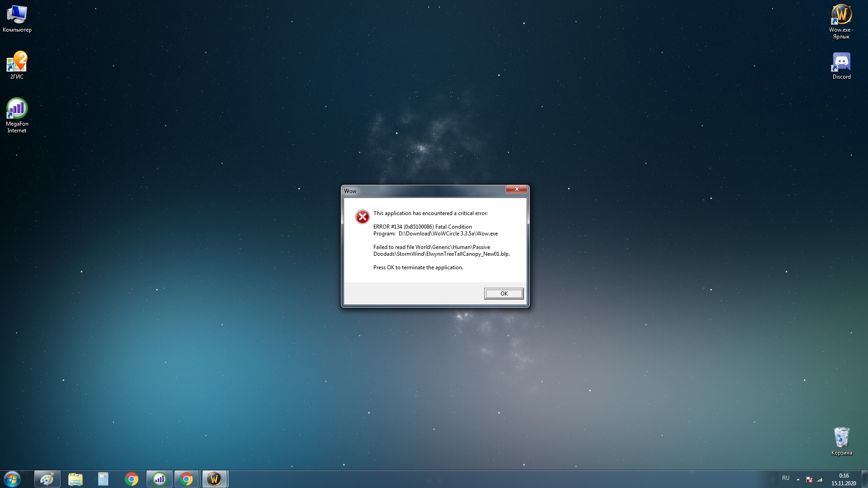The height and width of the screenshot is (488, 868).
Task: Switch to the WoW taskbar button
Action: tap(214, 479)
